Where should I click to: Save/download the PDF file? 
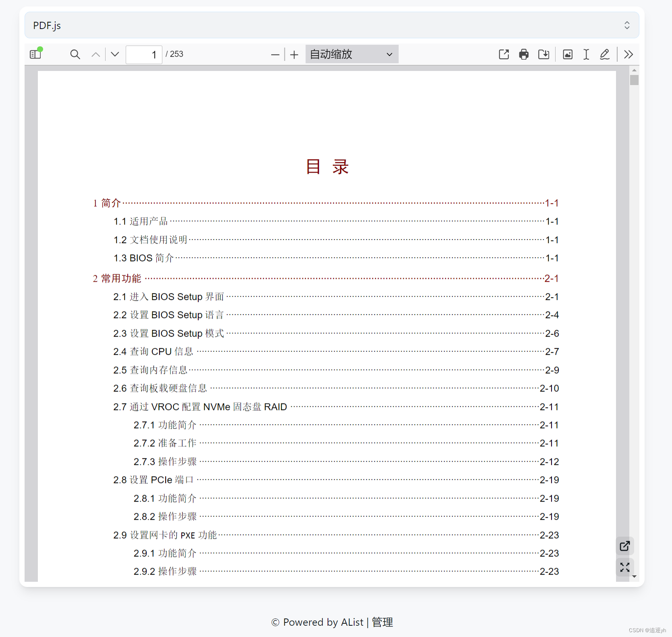point(543,54)
